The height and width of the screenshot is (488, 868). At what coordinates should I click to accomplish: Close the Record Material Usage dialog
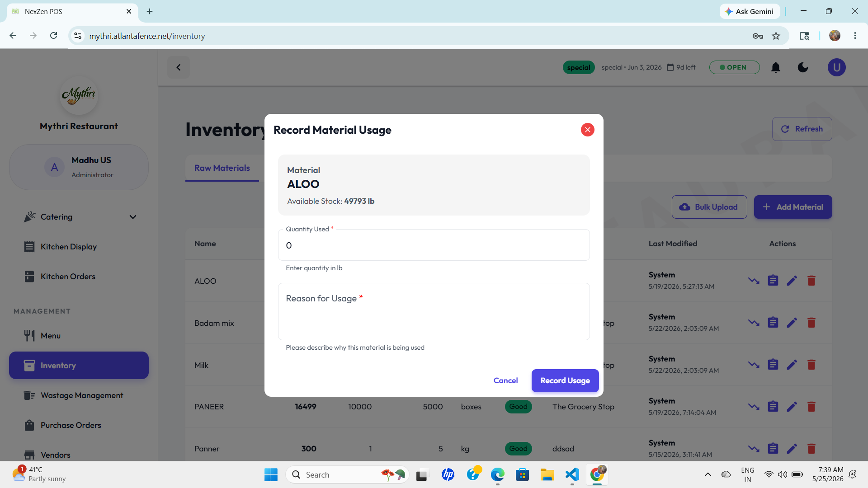pyautogui.click(x=587, y=130)
